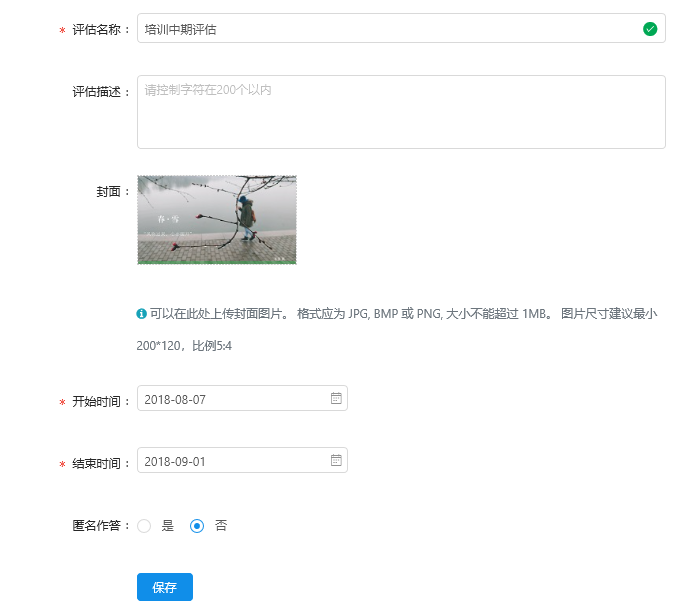Click the 保存 button
Screen dimensions: 676x606
tap(165, 587)
